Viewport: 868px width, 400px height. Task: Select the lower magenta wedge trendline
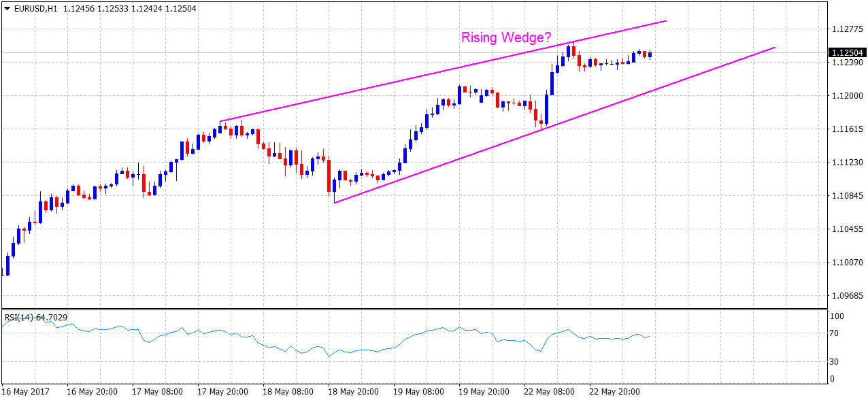click(554, 125)
